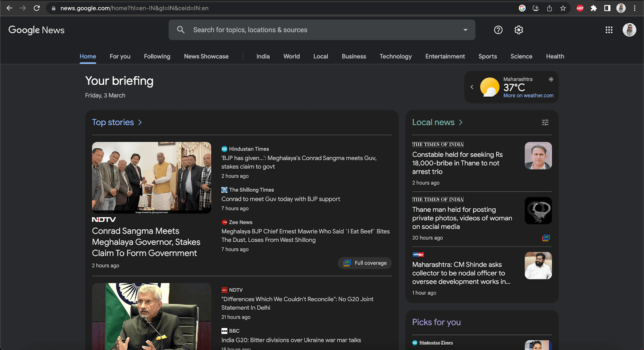
Task: Open Local news via chevron arrow
Action: pyautogui.click(x=461, y=122)
